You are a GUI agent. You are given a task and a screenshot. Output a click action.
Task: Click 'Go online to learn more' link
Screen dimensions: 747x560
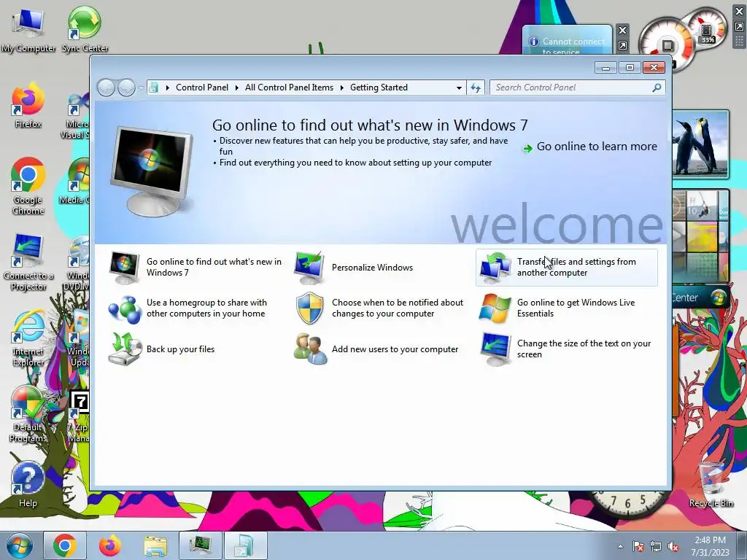[597, 147]
